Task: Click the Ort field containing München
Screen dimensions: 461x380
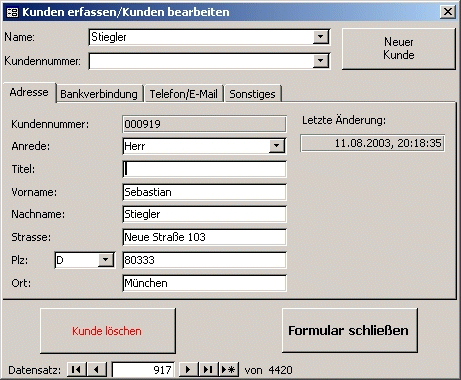Action: 204,283
